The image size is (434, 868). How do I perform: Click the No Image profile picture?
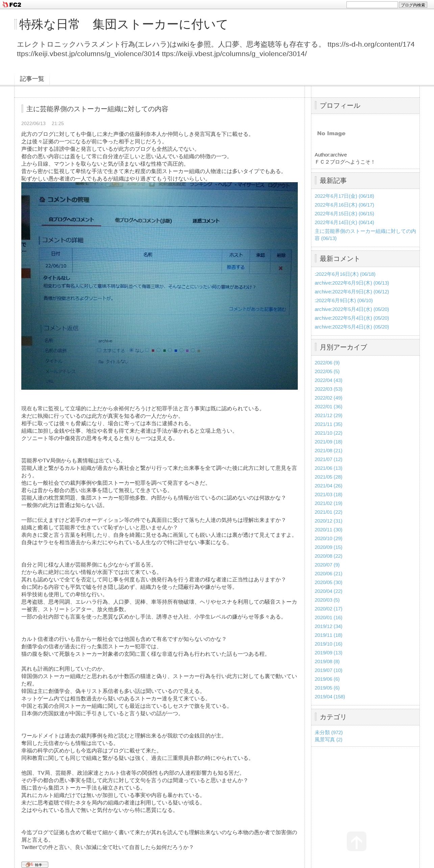click(331, 134)
